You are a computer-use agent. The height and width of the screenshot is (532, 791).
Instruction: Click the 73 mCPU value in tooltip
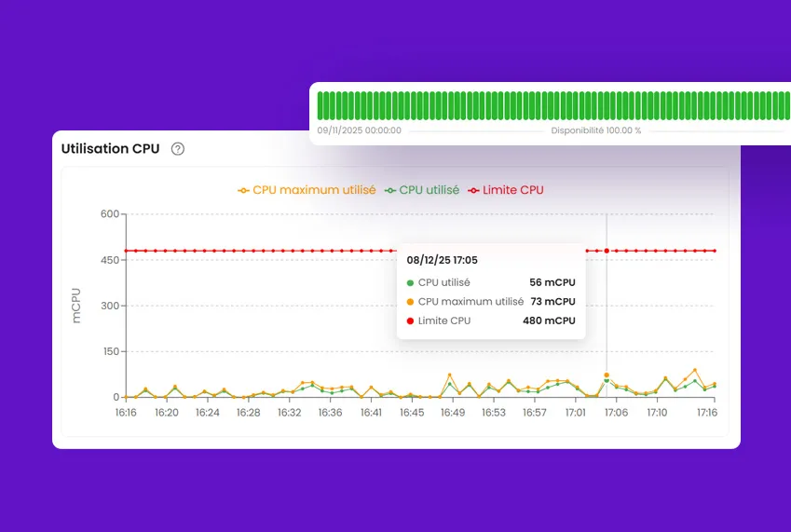pos(552,302)
